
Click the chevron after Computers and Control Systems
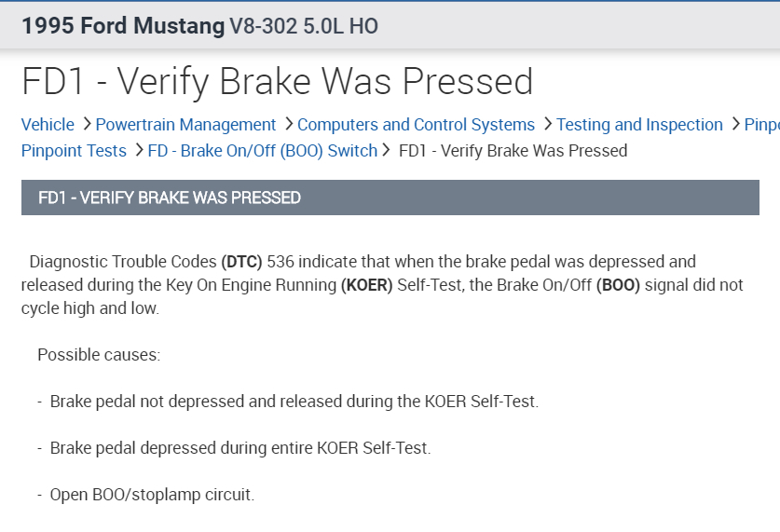tap(547, 124)
